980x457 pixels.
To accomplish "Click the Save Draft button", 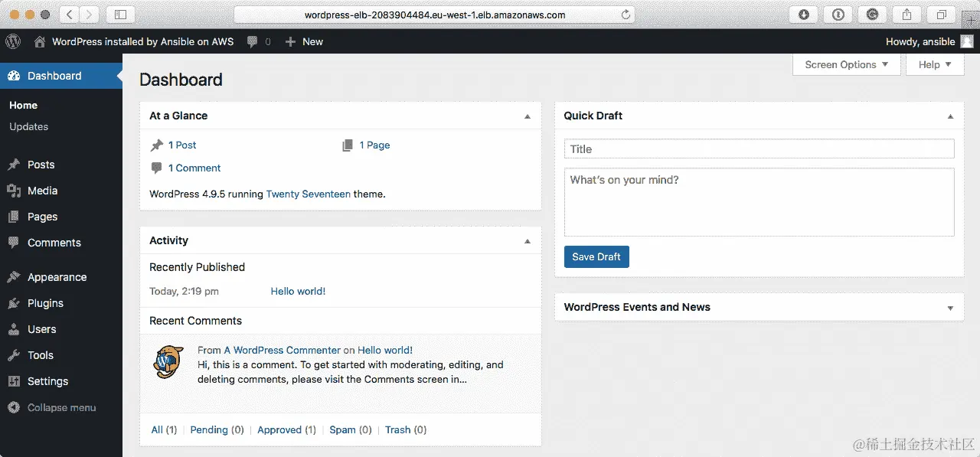I will pyautogui.click(x=596, y=256).
